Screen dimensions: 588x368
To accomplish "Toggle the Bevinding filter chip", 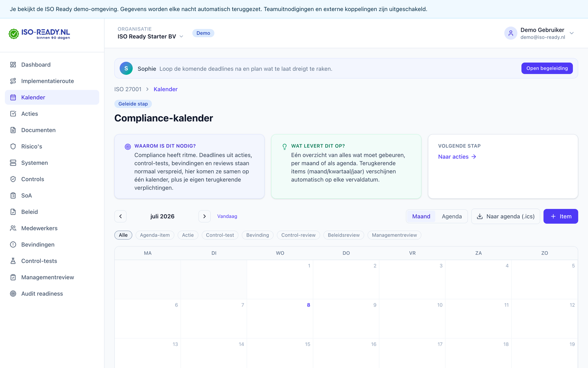I will point(258,235).
